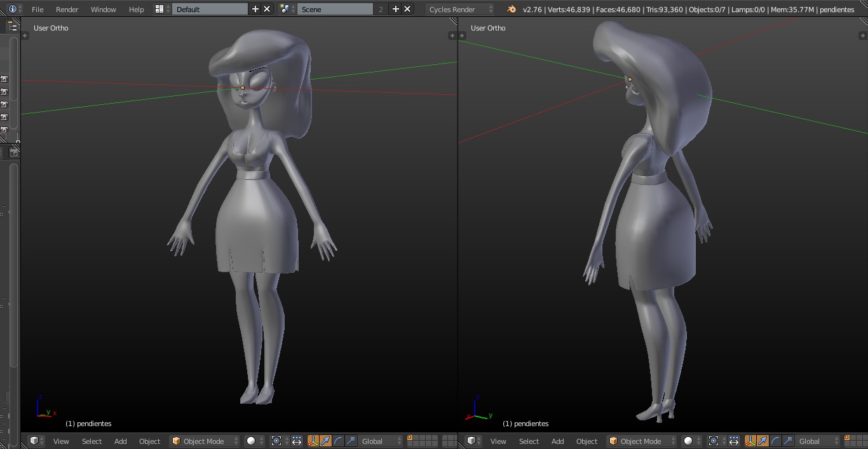Edit the Scene name field
The height and width of the screenshot is (449, 868).
pos(335,9)
